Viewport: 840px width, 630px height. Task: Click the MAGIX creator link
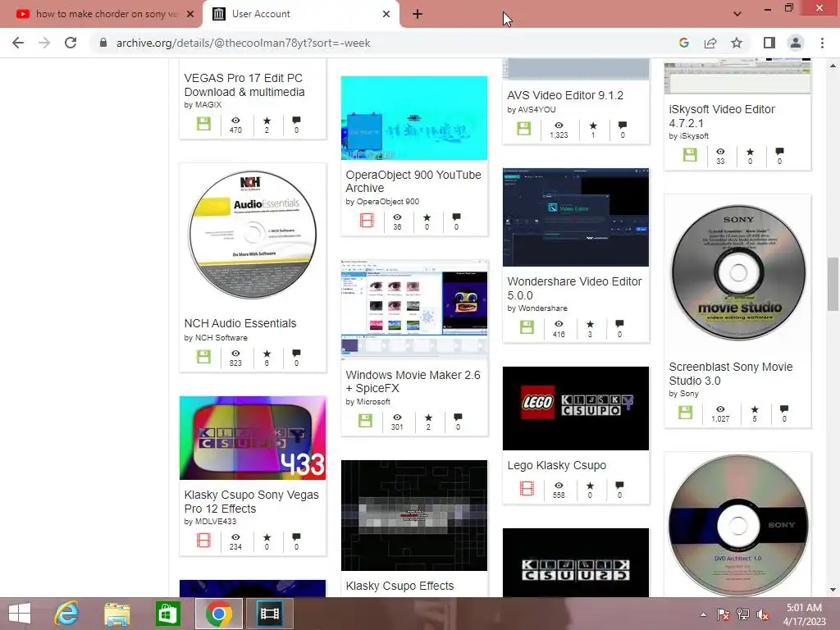pyautogui.click(x=209, y=105)
